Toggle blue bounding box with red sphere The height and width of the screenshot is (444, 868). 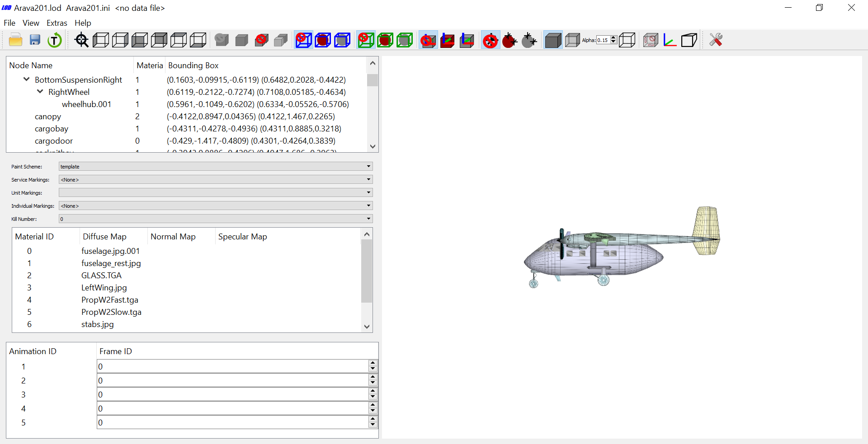[x=323, y=40]
